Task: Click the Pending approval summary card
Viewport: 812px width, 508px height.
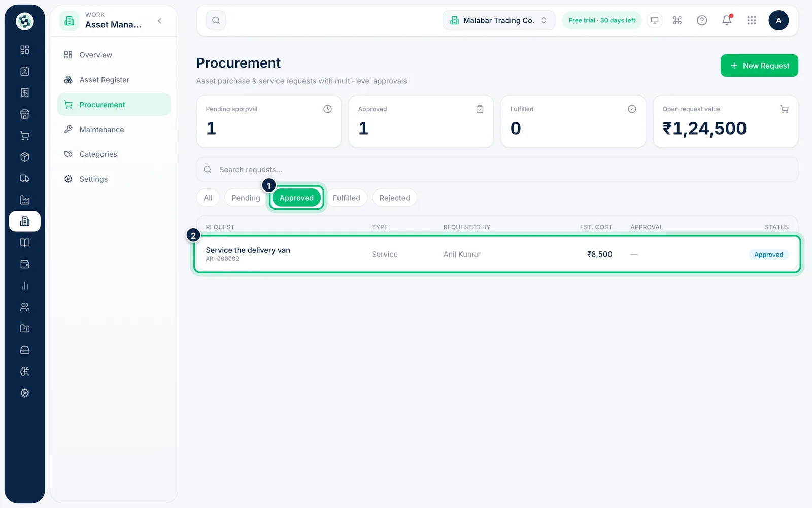Action: point(269,121)
